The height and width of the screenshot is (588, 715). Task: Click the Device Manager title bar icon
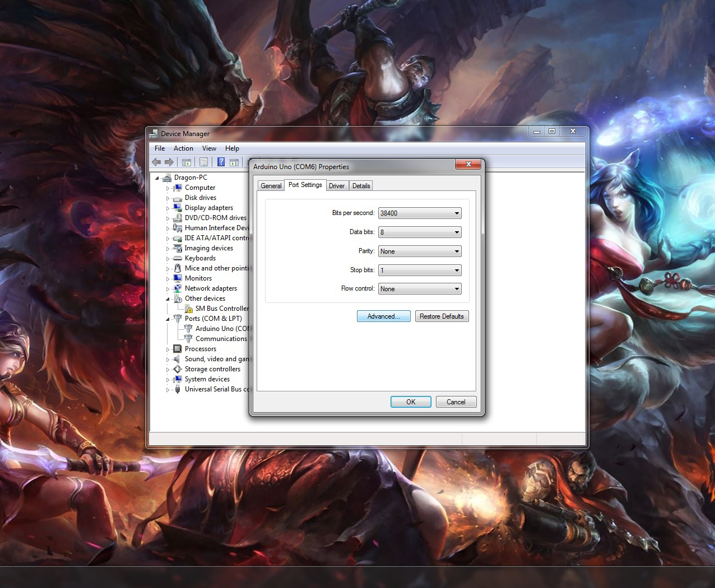pos(154,134)
